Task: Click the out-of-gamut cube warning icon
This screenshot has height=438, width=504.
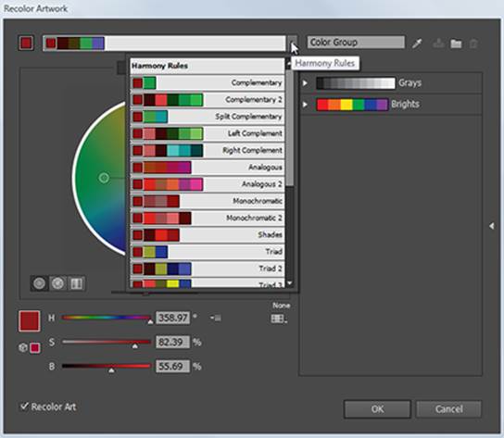Action: pyautogui.click(x=22, y=347)
